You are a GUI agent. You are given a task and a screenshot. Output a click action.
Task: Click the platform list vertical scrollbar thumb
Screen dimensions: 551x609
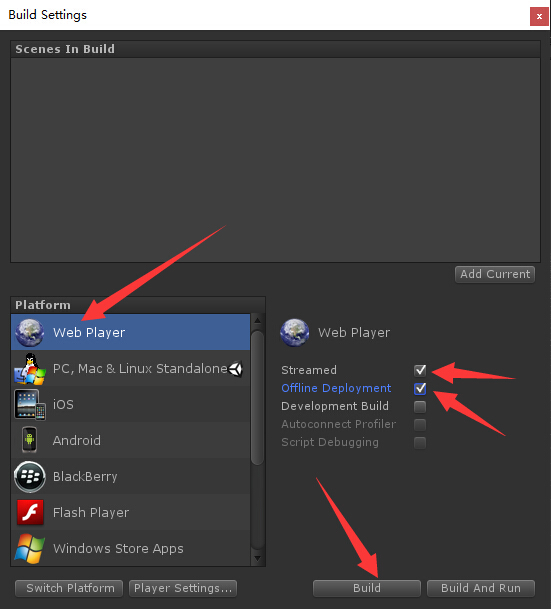[257, 397]
